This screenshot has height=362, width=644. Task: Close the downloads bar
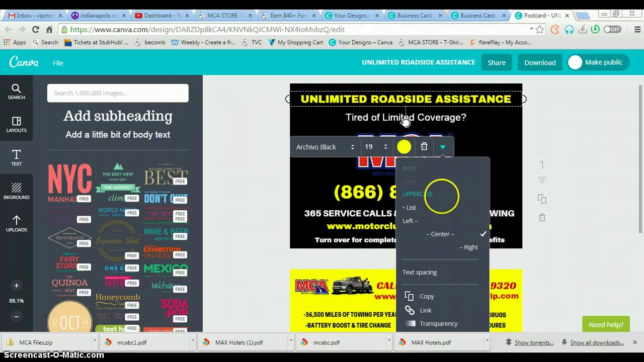(635, 342)
